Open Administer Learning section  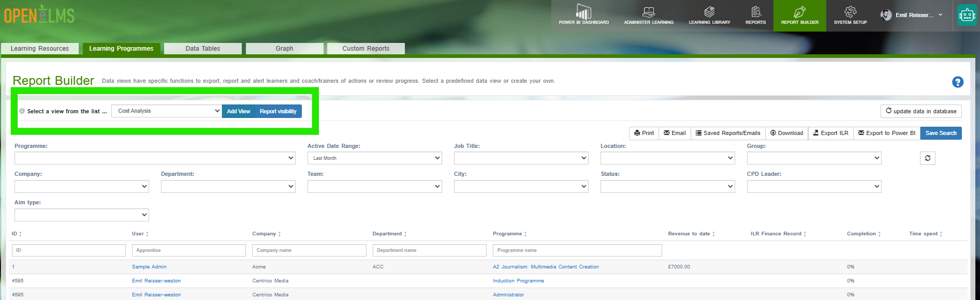(649, 15)
